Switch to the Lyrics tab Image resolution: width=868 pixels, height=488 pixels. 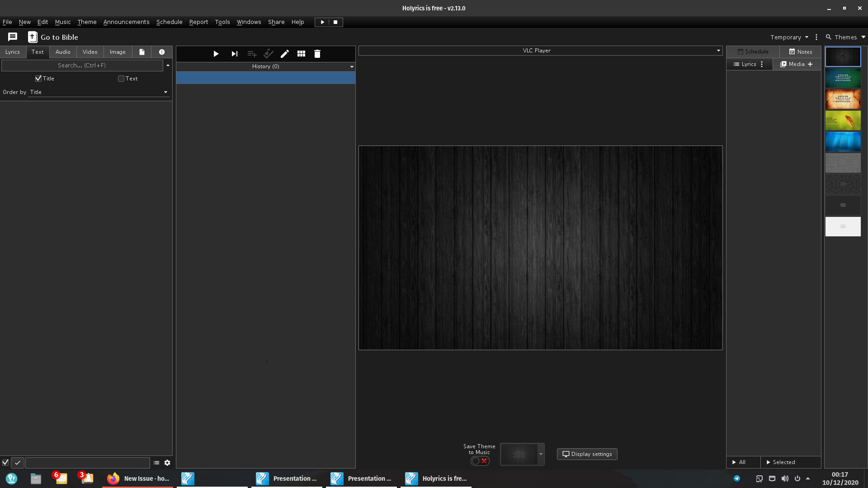[13, 52]
